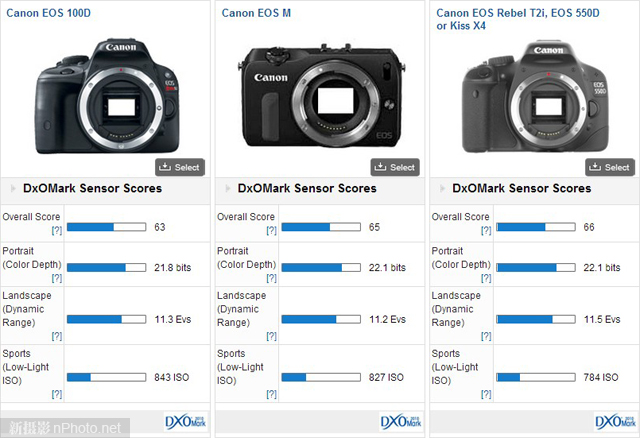Open Portrait Color Depth help [?] for Rebel T2i

(486, 278)
